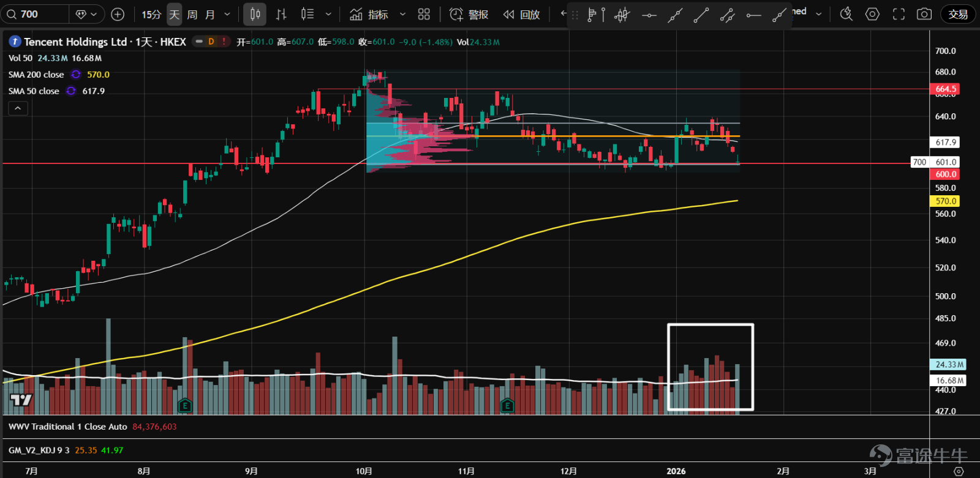Select the horizontal line tool
This screenshot has width=980, height=478.
tap(649, 15)
